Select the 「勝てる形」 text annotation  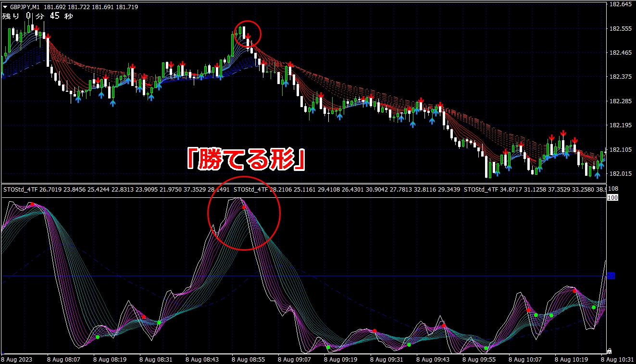[246, 159]
